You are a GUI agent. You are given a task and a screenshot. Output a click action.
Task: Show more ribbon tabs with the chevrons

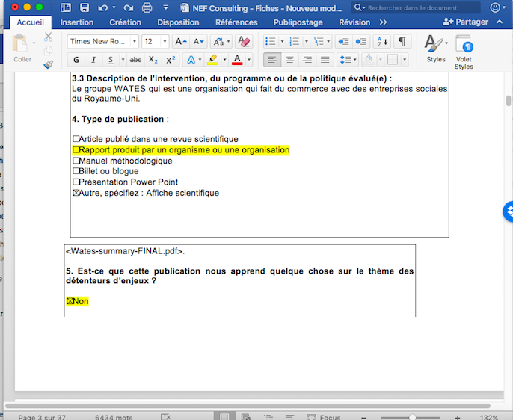pos(383,22)
